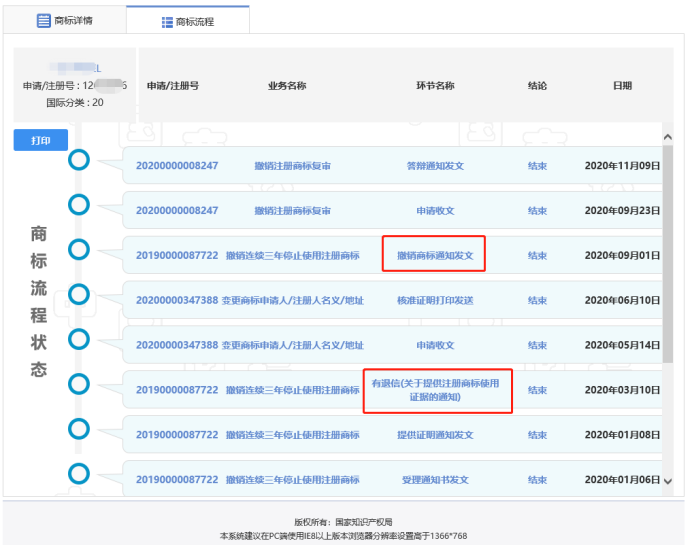Click the blue 打印 button
Image resolution: width=692 pixels, height=546 pixels.
tap(40, 141)
